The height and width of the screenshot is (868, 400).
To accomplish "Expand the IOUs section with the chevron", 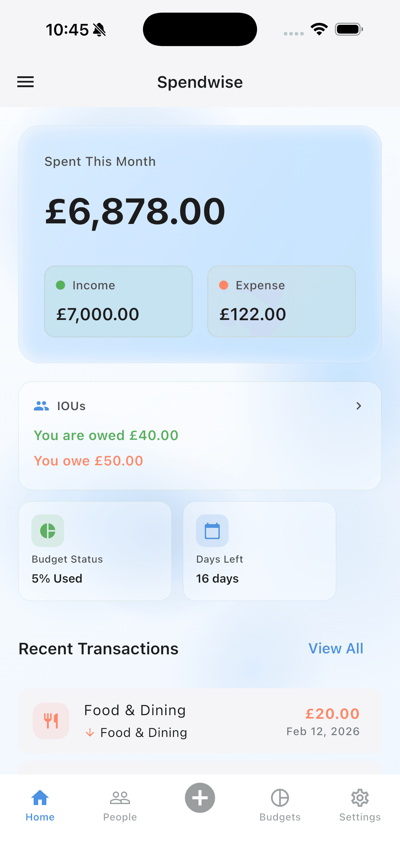I will [x=359, y=406].
